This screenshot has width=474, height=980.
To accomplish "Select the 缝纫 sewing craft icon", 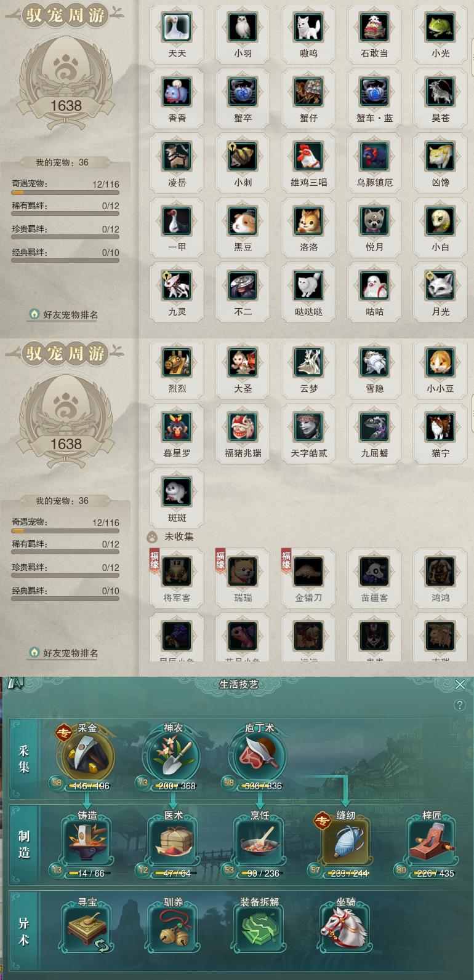I will point(345,843).
